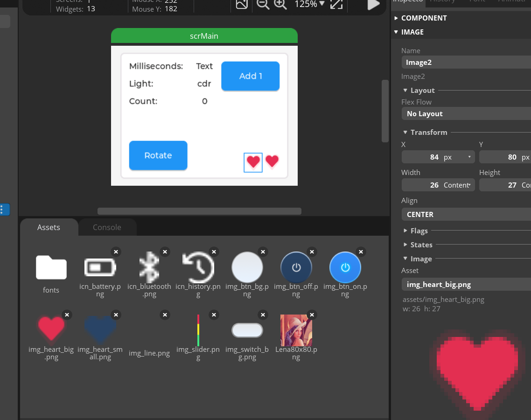Switch to the Assets tab
The width and height of the screenshot is (531, 420).
(49, 227)
